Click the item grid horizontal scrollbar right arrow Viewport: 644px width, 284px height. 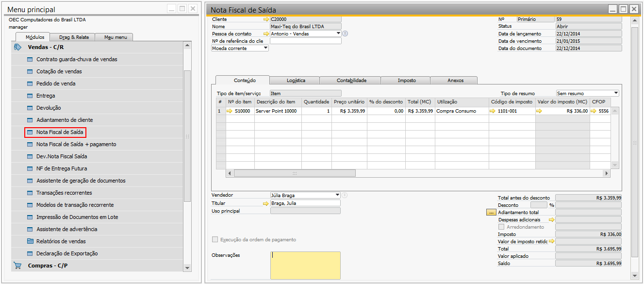coord(606,173)
